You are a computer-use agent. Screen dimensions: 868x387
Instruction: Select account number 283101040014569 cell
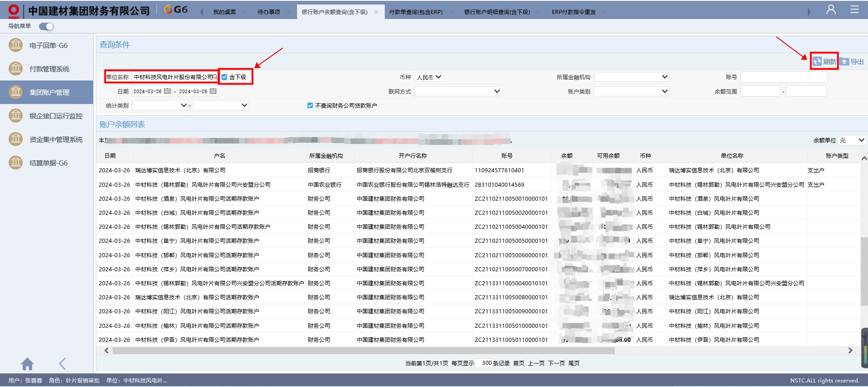(x=511, y=185)
